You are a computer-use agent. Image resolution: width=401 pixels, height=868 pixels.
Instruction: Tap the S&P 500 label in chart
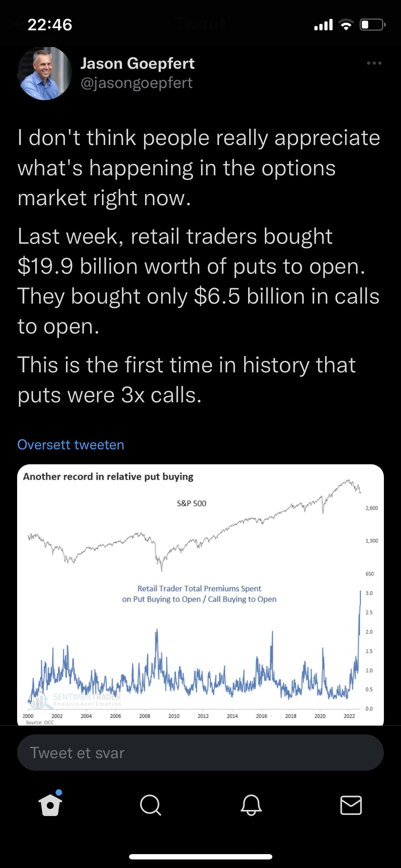click(x=191, y=503)
